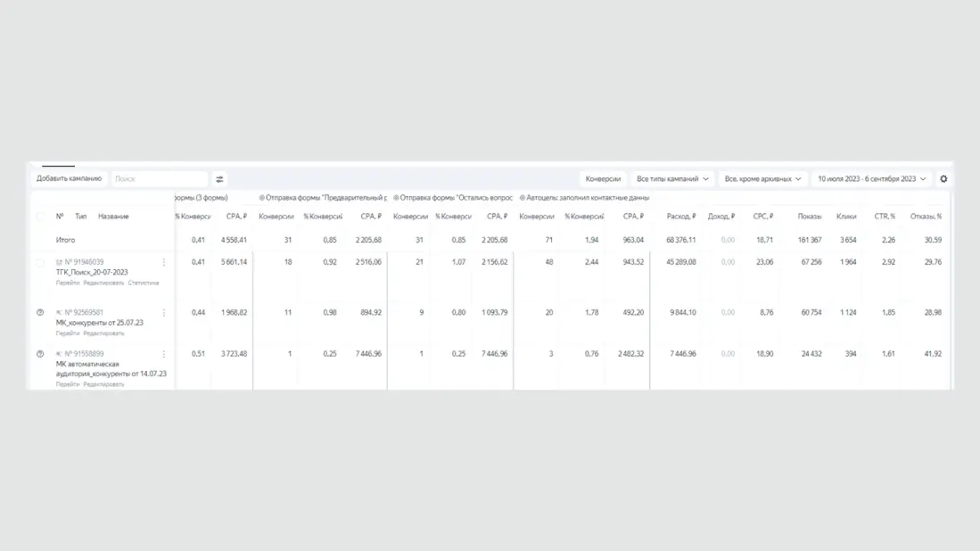Click spend value 9 844,10
The image size is (980, 551).
(x=682, y=312)
